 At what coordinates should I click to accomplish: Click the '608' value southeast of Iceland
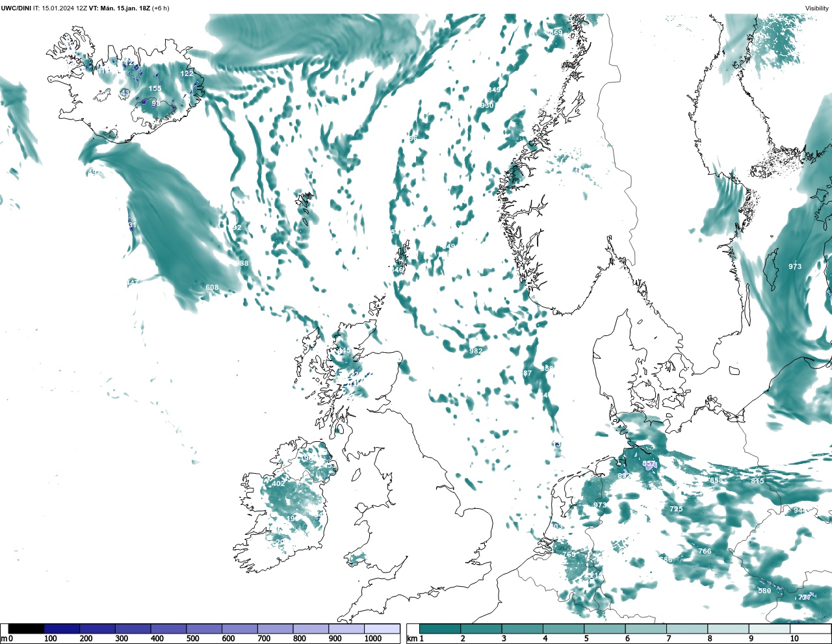(x=212, y=287)
